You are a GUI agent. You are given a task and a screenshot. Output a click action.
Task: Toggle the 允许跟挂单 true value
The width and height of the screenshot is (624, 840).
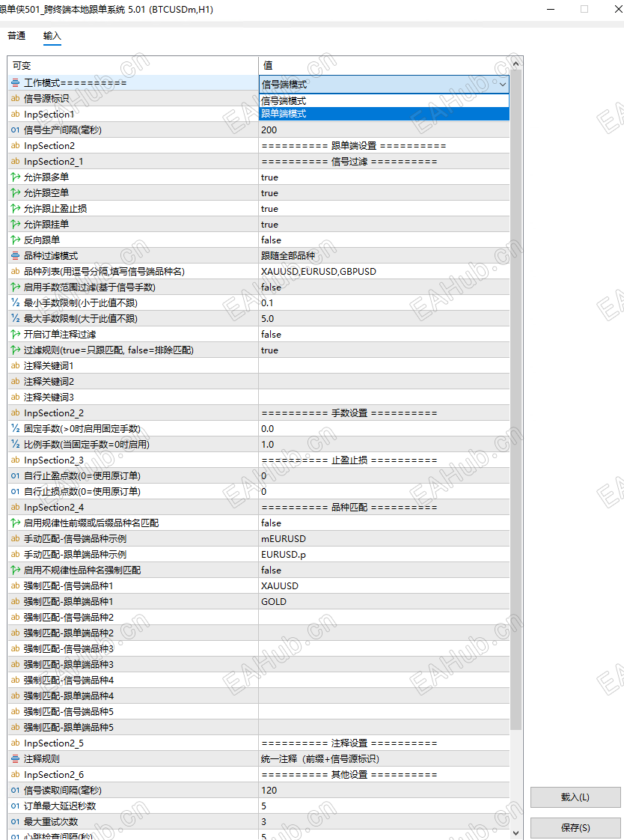(x=384, y=224)
